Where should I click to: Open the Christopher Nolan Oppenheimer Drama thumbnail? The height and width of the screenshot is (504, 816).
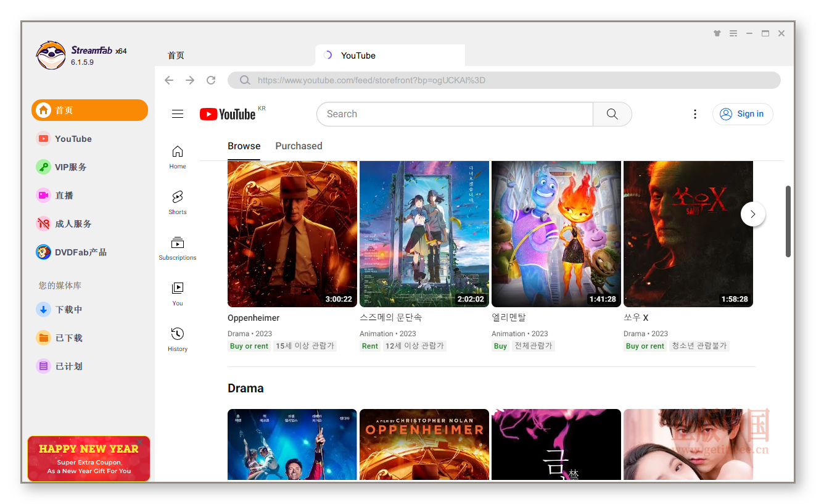[424, 444]
